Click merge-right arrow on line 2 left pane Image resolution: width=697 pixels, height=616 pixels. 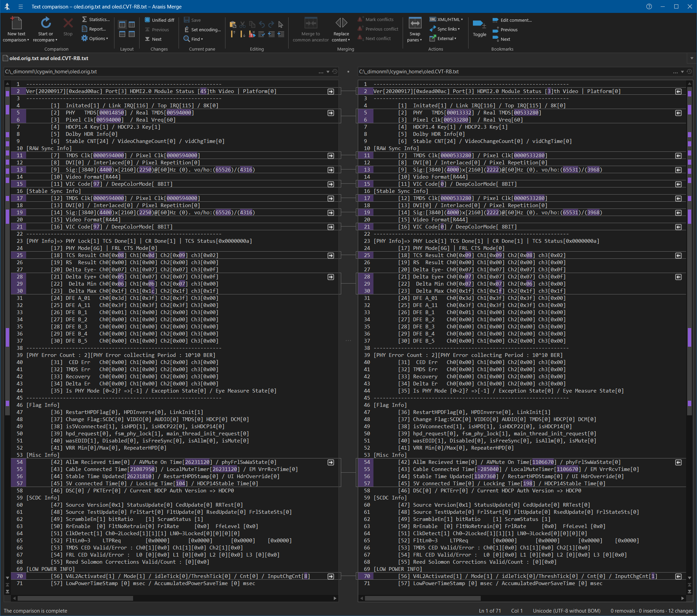coord(331,91)
